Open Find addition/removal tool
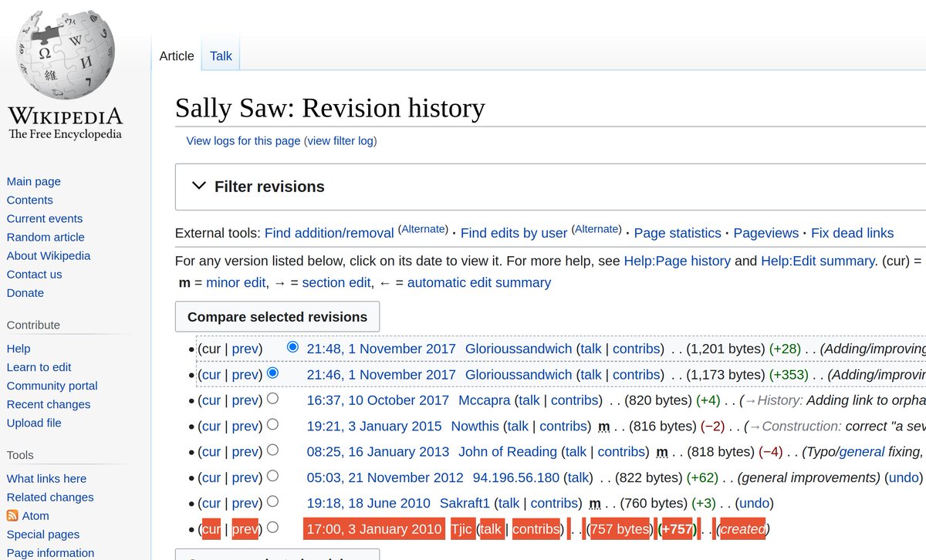 pyautogui.click(x=329, y=233)
